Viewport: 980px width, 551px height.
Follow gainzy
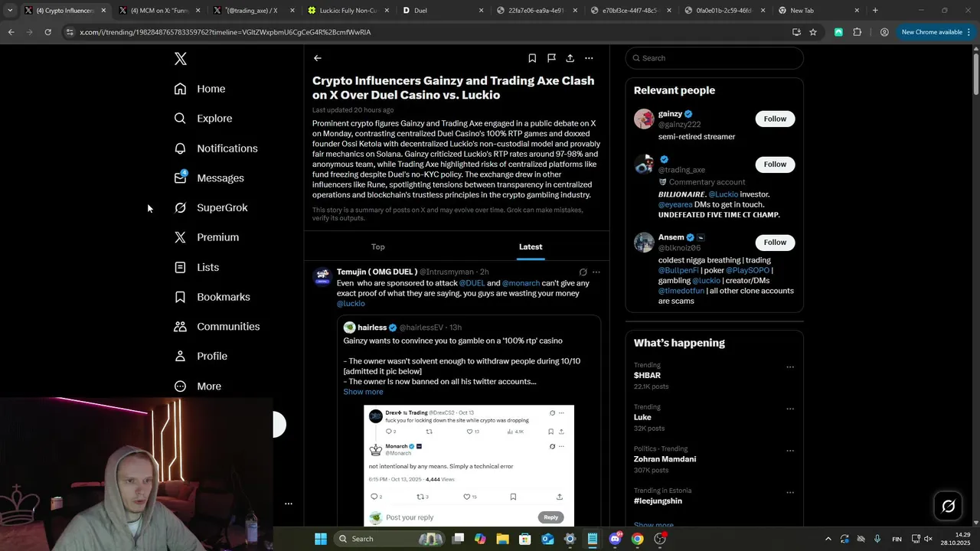coord(775,119)
